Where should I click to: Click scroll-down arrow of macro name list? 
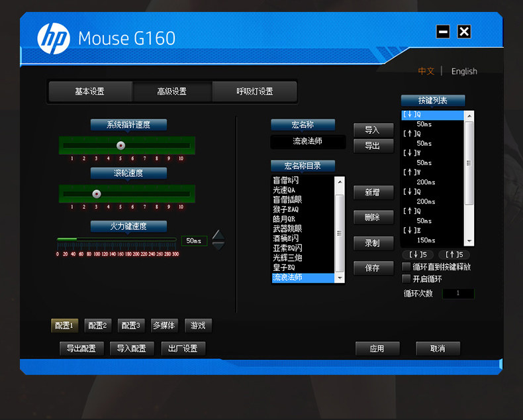pyautogui.click(x=340, y=278)
